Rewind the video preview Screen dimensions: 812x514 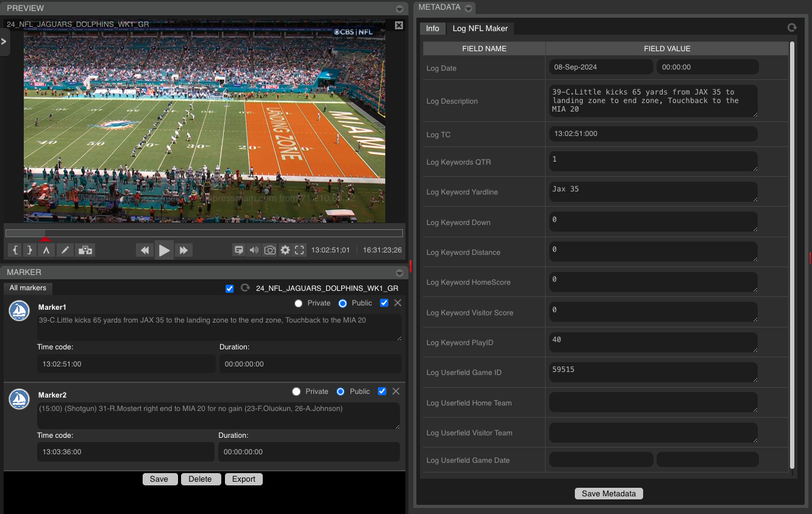click(x=144, y=250)
